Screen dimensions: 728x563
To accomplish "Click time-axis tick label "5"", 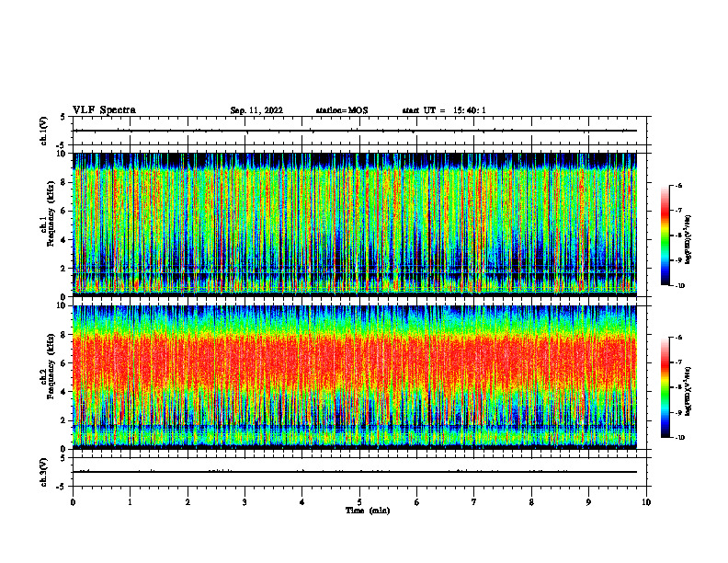I will tap(359, 502).
